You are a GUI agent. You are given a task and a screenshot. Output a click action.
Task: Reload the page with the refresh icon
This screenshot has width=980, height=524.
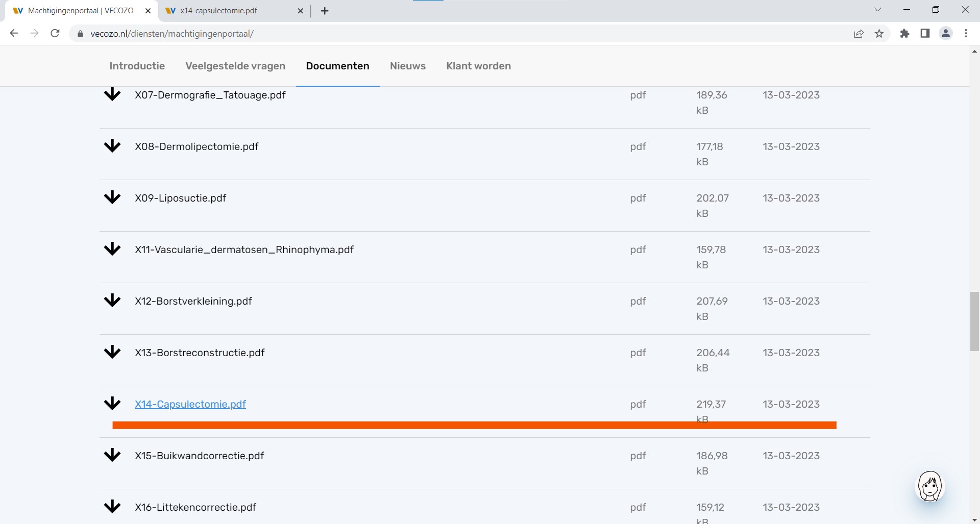click(55, 34)
